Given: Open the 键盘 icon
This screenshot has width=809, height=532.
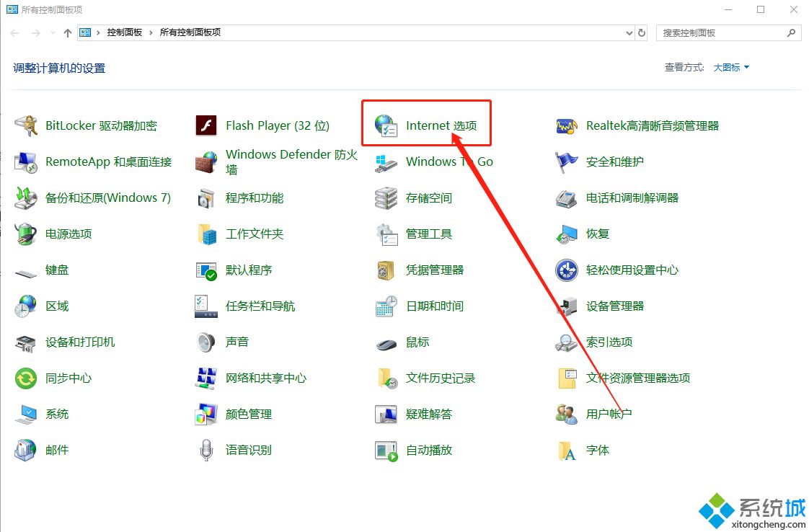Looking at the screenshot, I should tap(26, 272).
